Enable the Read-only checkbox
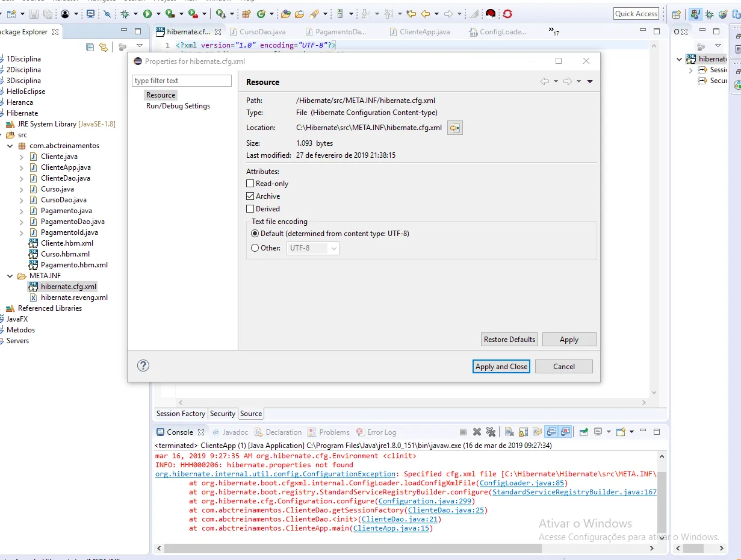The height and width of the screenshot is (560, 741). click(250, 184)
